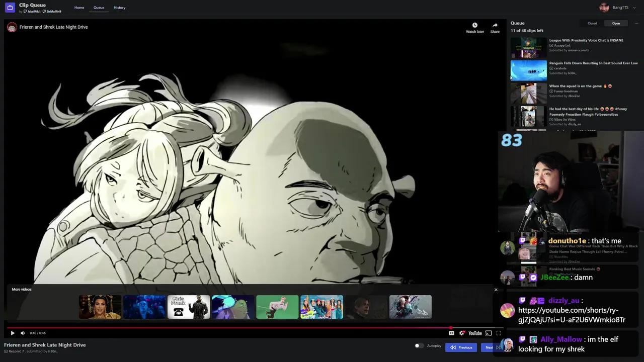Click the Vibes On Vibes channel name
This screenshot has width=644, height=362.
coord(565,120)
